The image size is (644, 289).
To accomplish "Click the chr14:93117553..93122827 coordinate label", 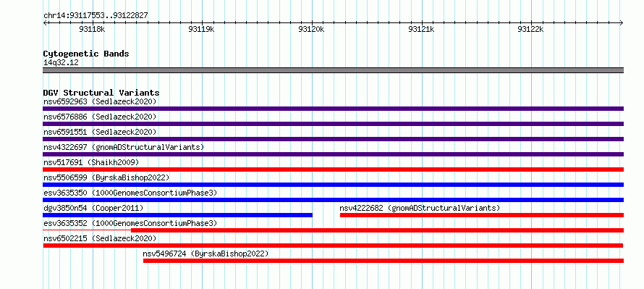I will 96,16.
